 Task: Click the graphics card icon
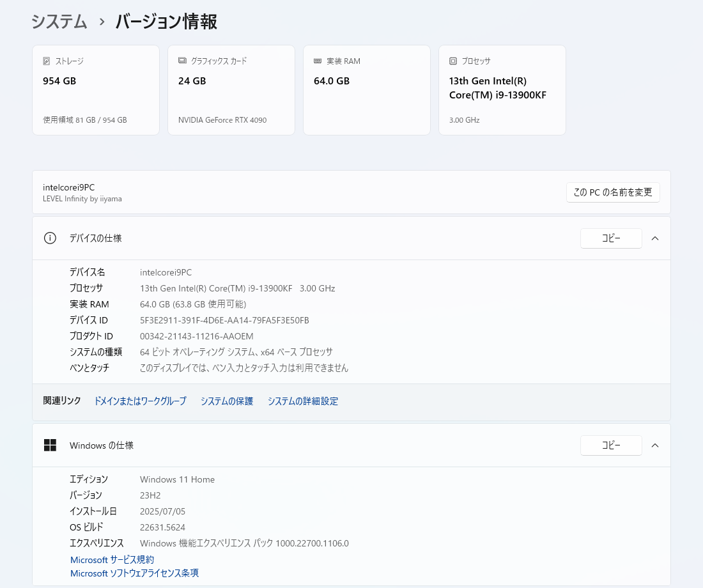182,61
